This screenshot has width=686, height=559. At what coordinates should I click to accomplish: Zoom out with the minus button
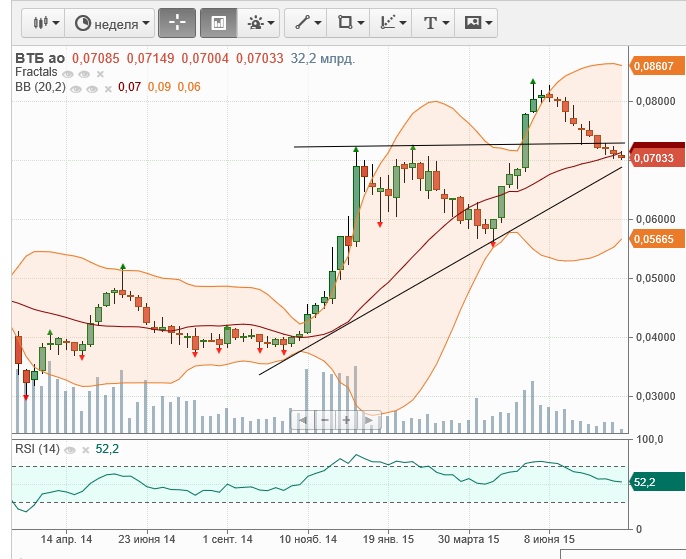click(x=325, y=420)
